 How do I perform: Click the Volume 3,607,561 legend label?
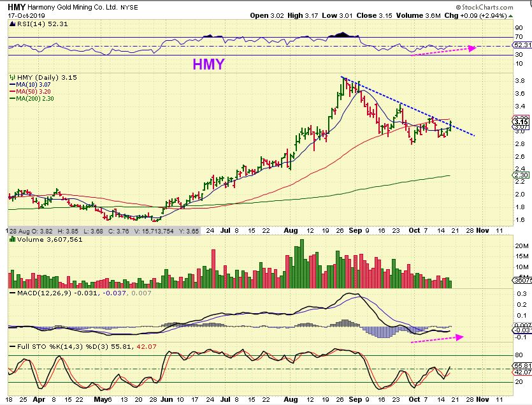(50, 240)
